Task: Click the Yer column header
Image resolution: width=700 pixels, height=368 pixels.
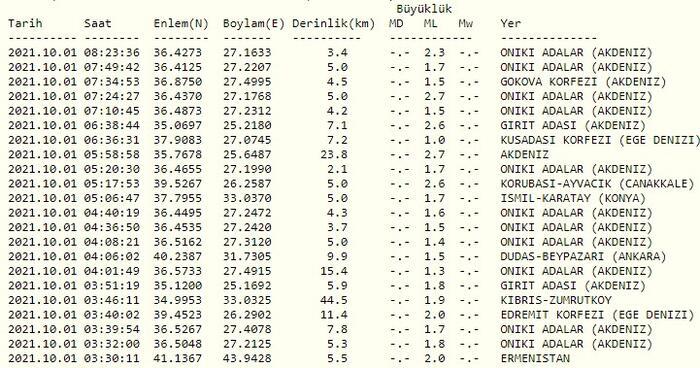Action: coord(510,23)
